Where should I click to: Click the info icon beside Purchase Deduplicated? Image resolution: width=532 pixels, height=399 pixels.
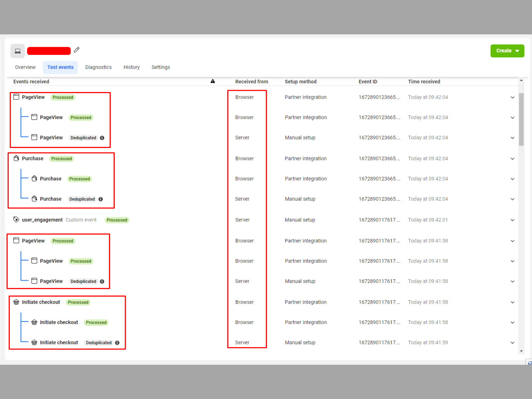click(x=101, y=199)
